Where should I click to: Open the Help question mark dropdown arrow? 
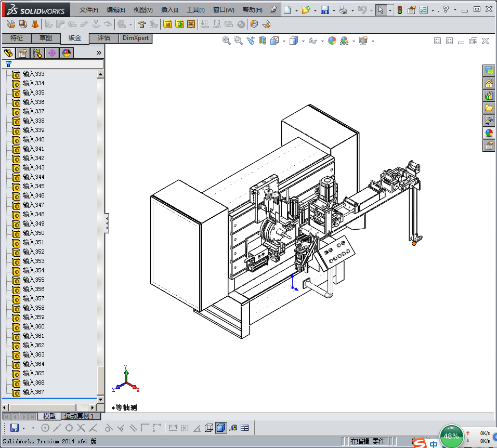pos(455,10)
